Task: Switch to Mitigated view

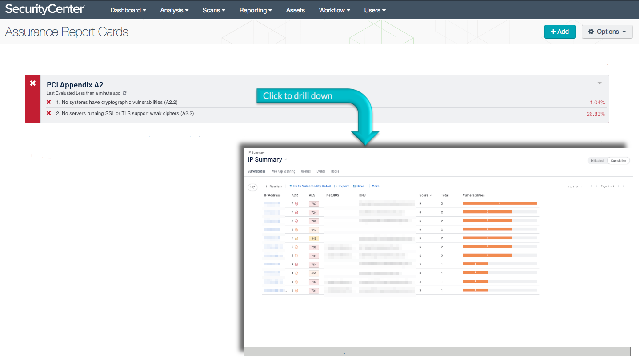Action: (x=597, y=161)
